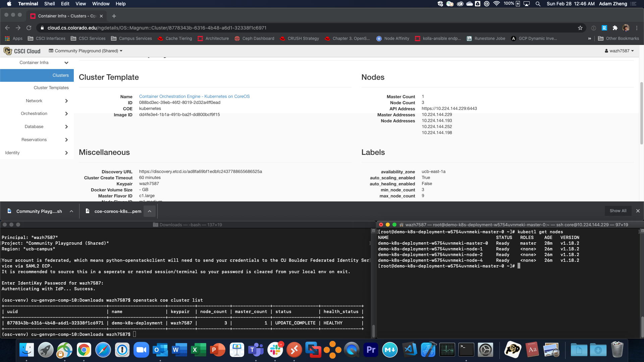
Task: Open Microsoft Outlook from the Dock
Action: point(160,350)
